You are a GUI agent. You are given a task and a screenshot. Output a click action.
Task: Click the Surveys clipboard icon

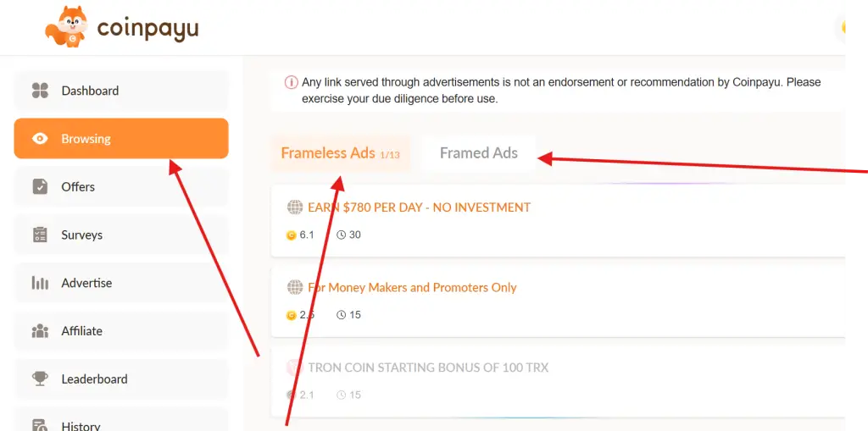40,235
